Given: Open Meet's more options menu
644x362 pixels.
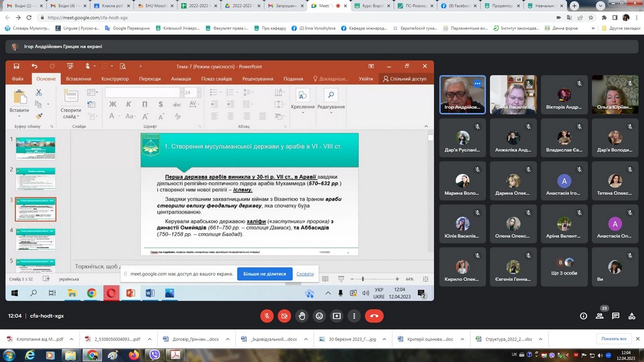Looking at the screenshot, I should (x=355, y=316).
